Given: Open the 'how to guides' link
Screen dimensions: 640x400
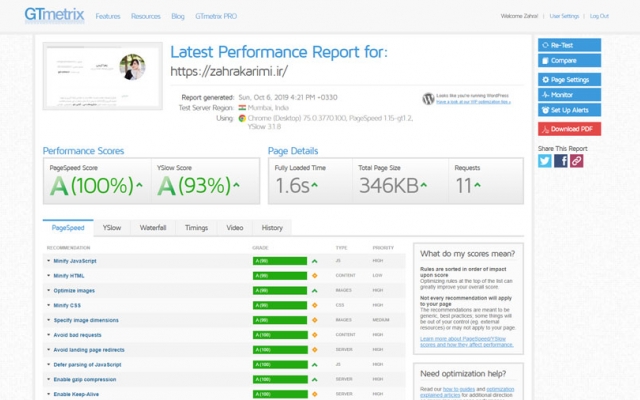Looking at the screenshot, I should point(459,389).
